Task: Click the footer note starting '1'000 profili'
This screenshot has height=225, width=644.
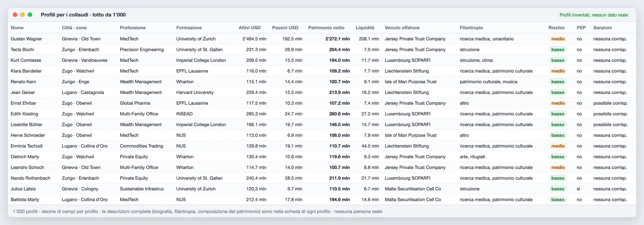Action: (198, 211)
